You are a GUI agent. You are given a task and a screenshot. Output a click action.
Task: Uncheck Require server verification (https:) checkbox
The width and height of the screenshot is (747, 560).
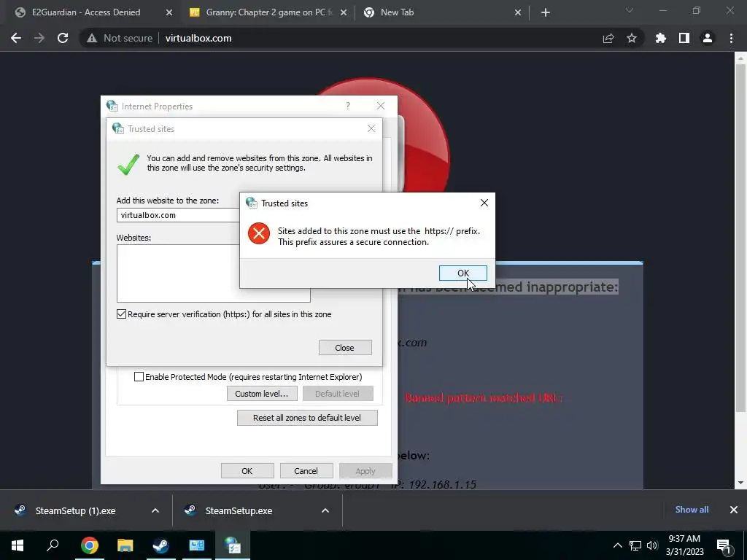(x=122, y=314)
